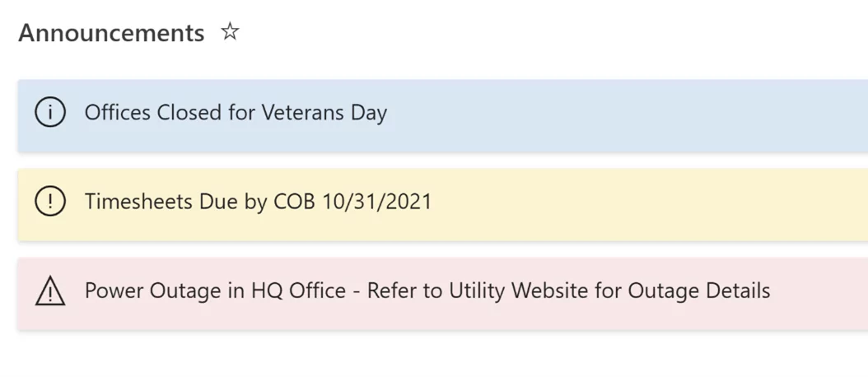Click the words Veterans Day in blue banner
Screen dimensions: 868x377
coord(324,113)
